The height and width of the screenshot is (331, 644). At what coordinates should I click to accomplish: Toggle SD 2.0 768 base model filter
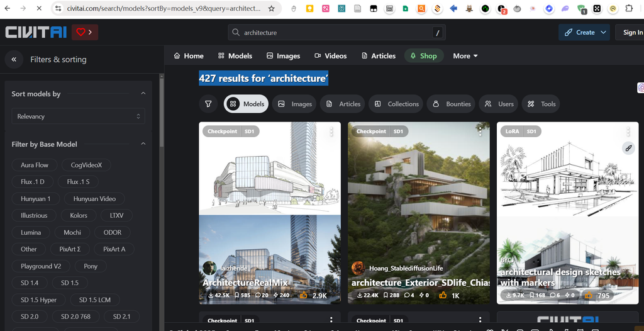75,317
